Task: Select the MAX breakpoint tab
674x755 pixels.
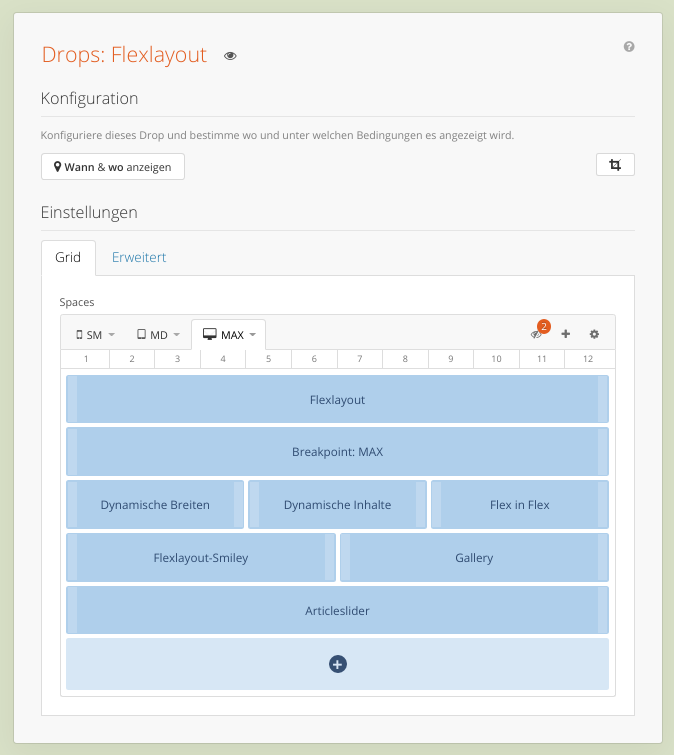Action: (x=229, y=335)
